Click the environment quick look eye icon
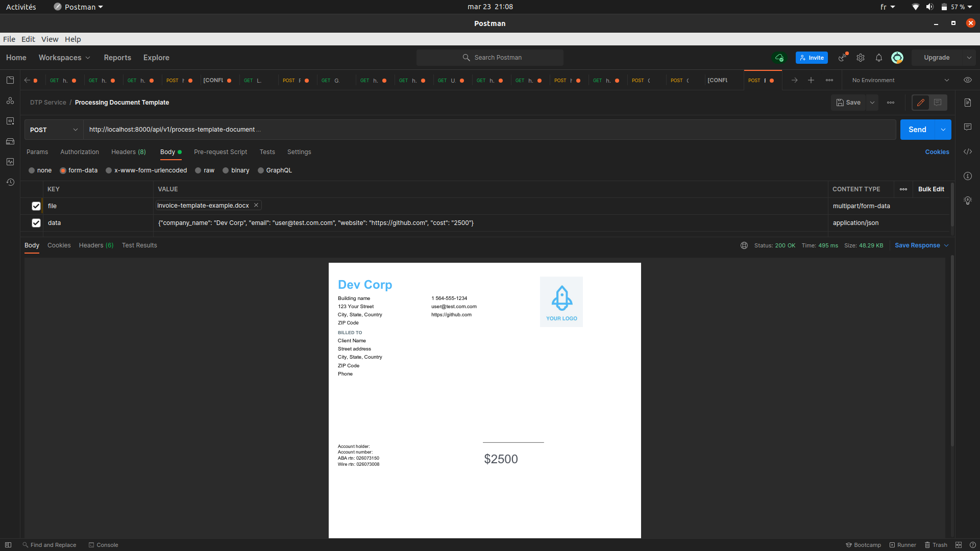Image resolution: width=980 pixels, height=551 pixels. (x=968, y=80)
